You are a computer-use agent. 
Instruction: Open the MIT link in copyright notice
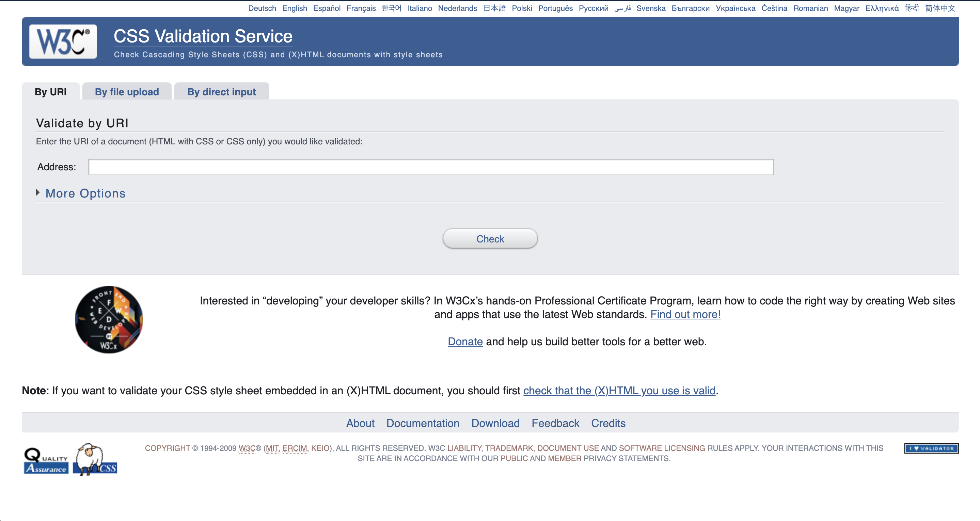pos(272,448)
